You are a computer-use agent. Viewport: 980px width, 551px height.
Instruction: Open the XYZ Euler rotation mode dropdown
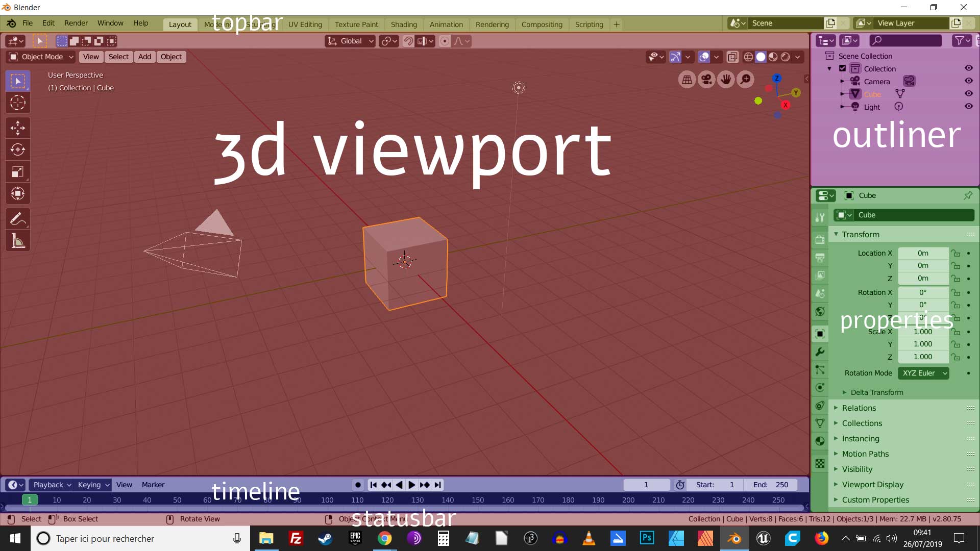point(923,373)
